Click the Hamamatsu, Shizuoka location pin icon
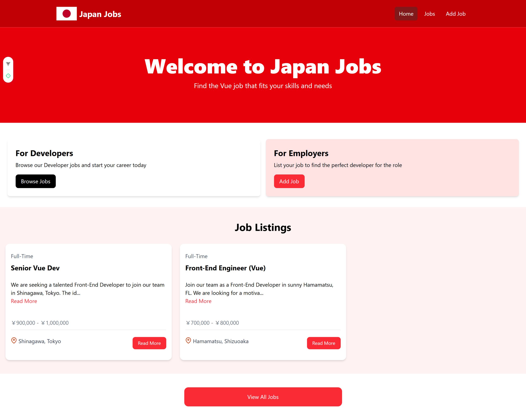526x420 pixels. pos(188,340)
